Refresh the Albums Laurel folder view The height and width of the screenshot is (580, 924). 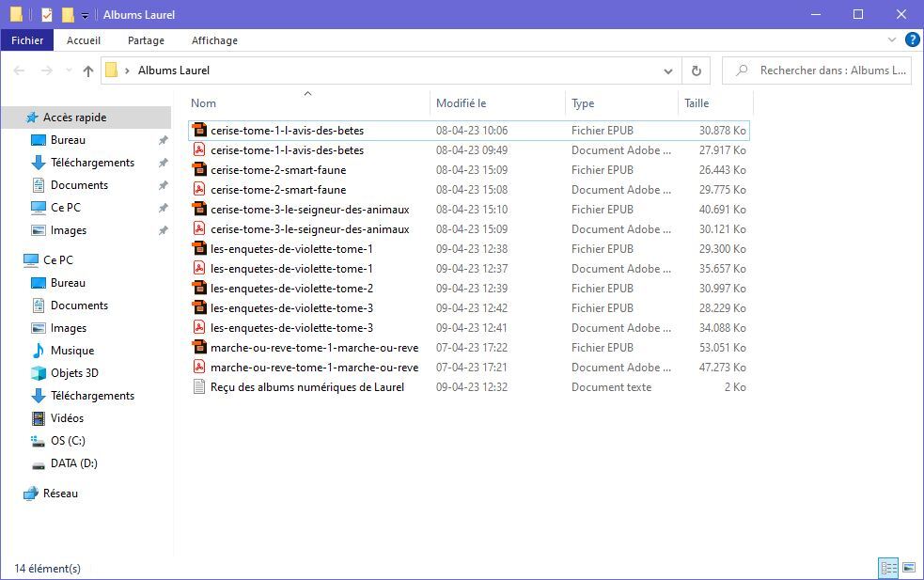(x=696, y=71)
